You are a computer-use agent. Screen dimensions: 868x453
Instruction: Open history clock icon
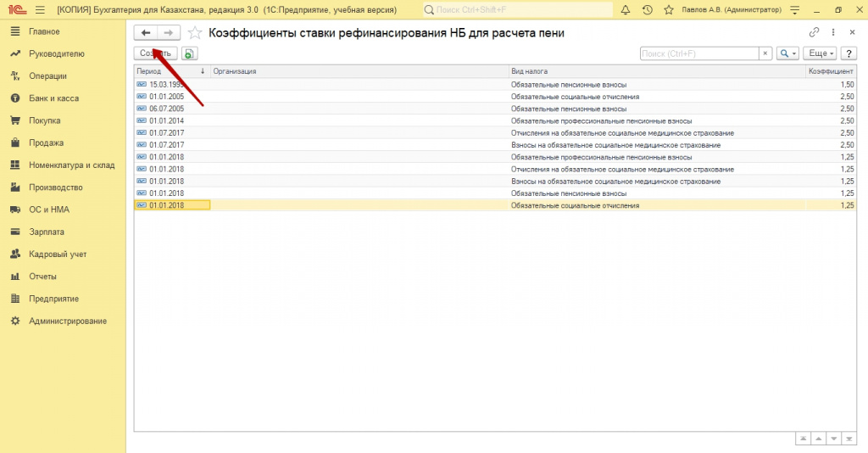[x=647, y=10]
